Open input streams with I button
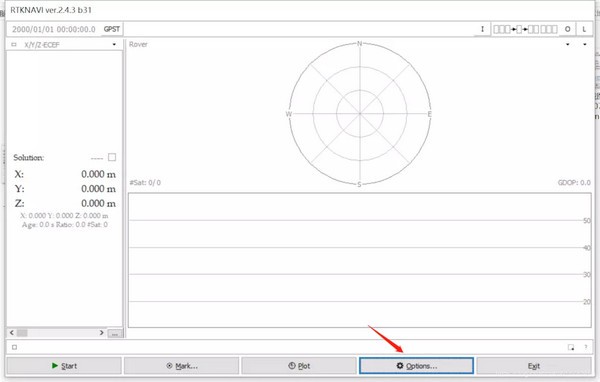This screenshot has height=382, width=600. tap(482, 29)
